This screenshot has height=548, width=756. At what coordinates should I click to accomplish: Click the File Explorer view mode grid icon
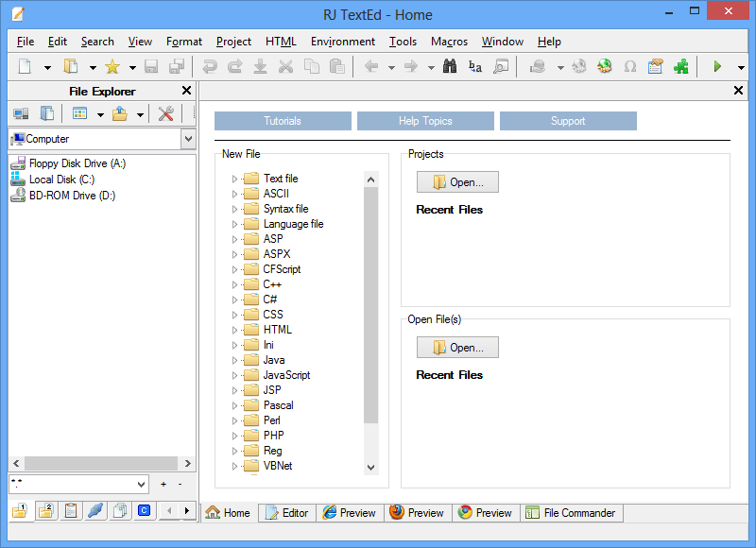pos(79,113)
